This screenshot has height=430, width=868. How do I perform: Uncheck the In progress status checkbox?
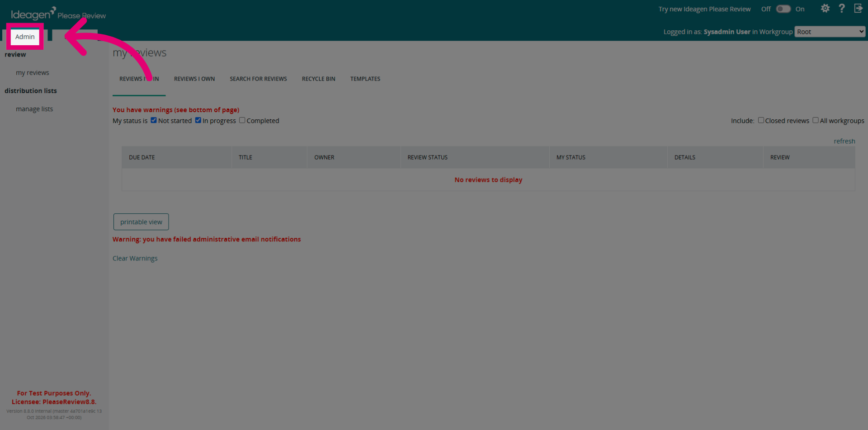[198, 120]
